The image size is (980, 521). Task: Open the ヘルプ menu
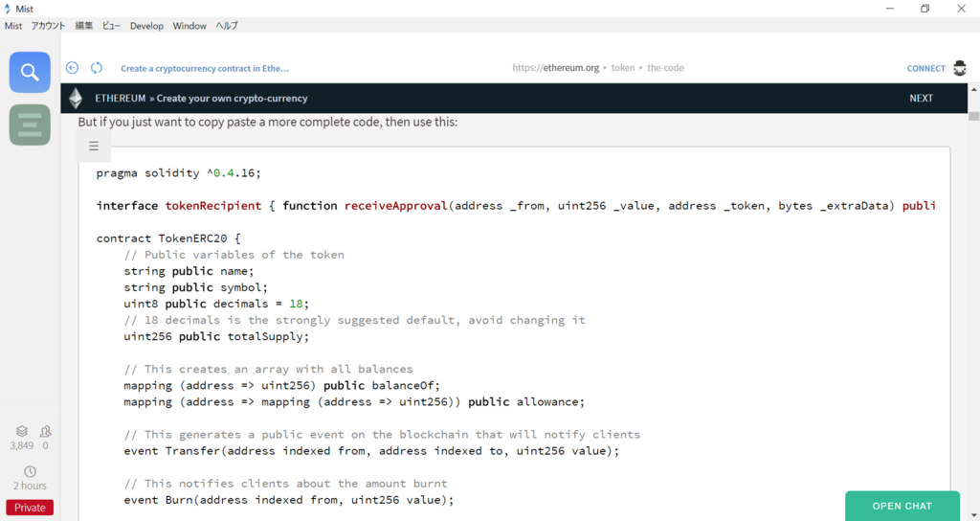pos(227,26)
